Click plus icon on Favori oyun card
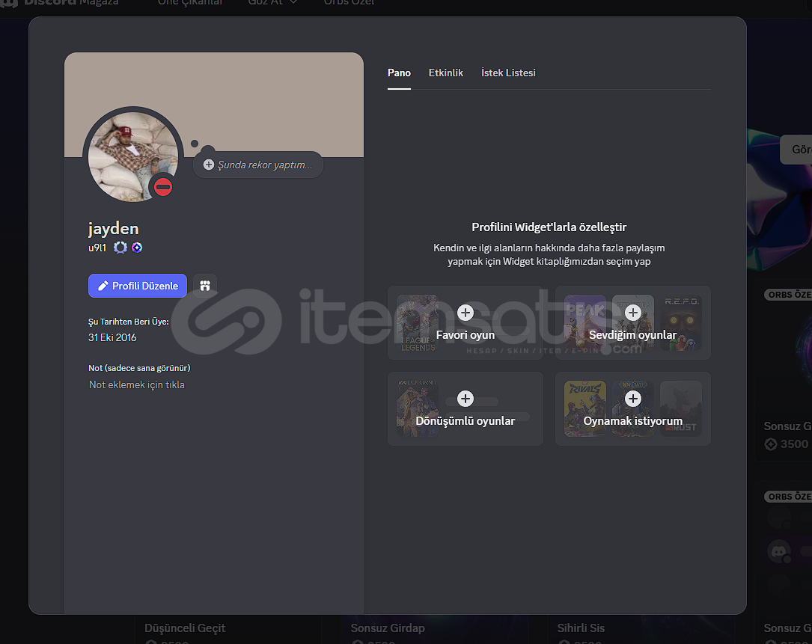The width and height of the screenshot is (812, 644). click(x=465, y=313)
